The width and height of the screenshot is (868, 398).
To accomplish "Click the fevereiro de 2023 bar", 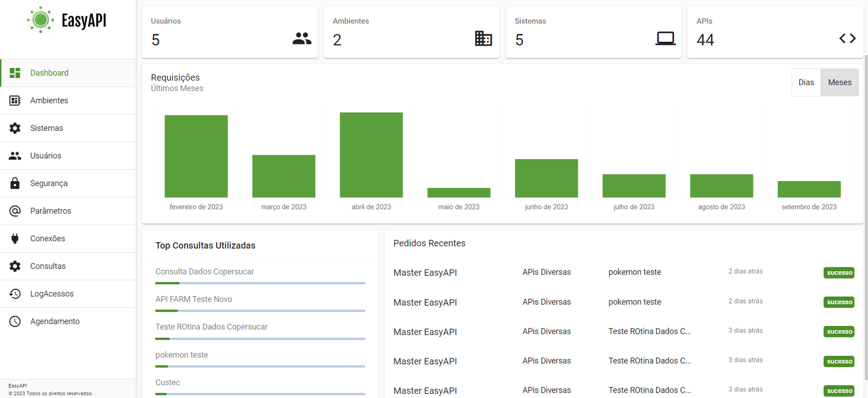I will (x=196, y=156).
